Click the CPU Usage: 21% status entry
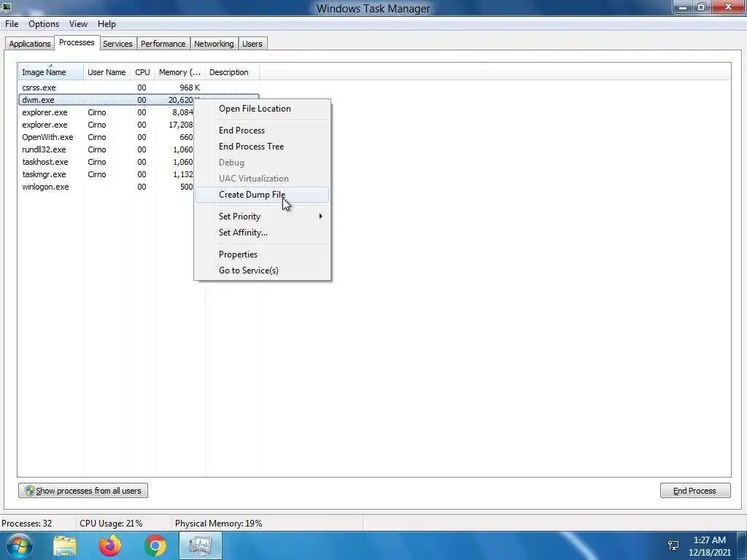The width and height of the screenshot is (747, 560). [111, 524]
